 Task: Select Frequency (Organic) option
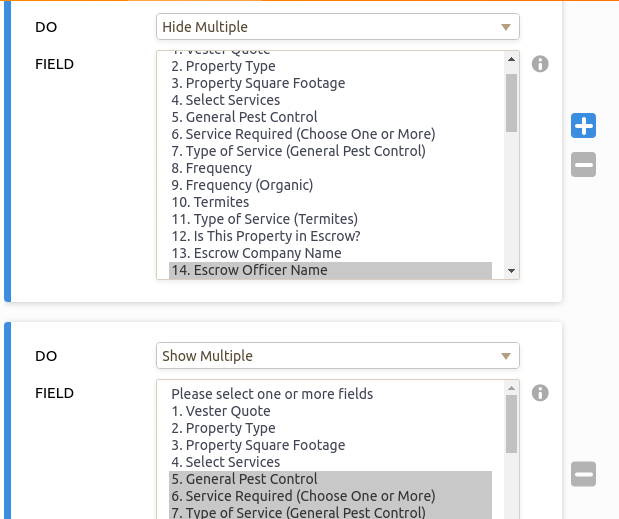click(x=242, y=185)
